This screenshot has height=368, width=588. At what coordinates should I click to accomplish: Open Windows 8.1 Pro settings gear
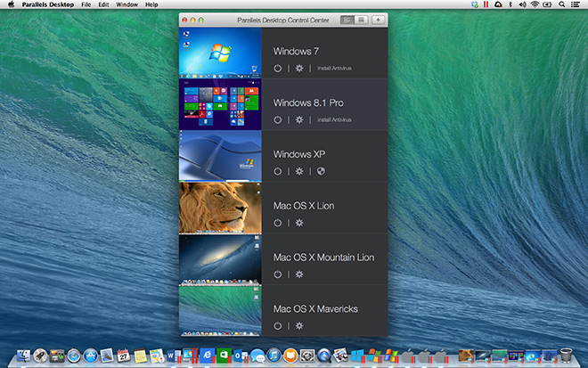(x=298, y=119)
